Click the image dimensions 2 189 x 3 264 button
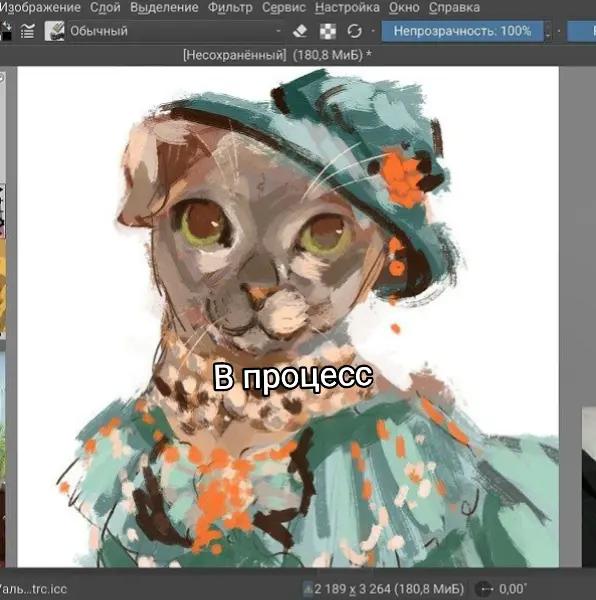 [x=384, y=589]
